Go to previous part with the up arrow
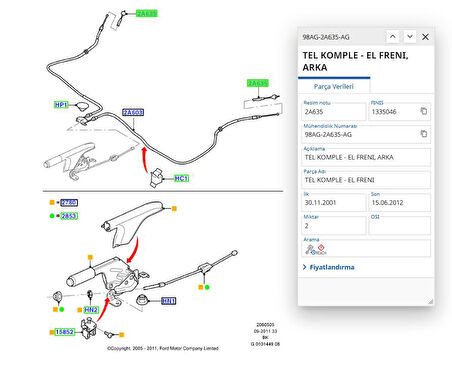 [x=393, y=37]
